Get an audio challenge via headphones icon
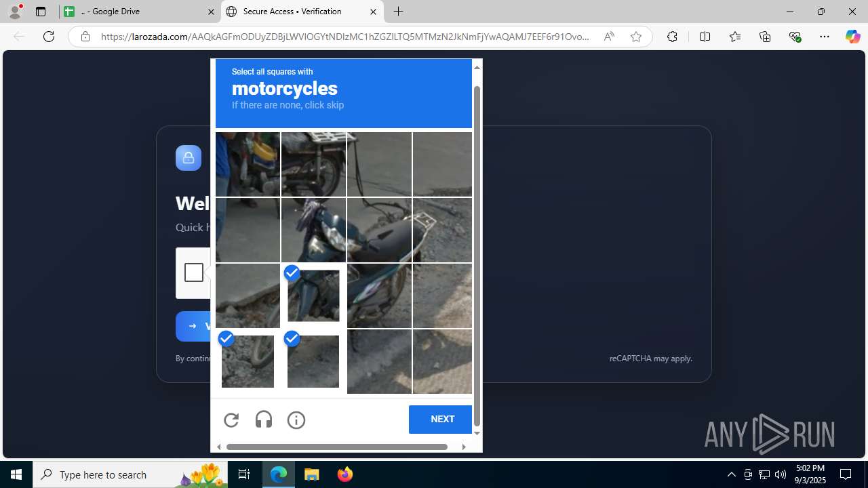This screenshot has width=868, height=488. click(264, 420)
